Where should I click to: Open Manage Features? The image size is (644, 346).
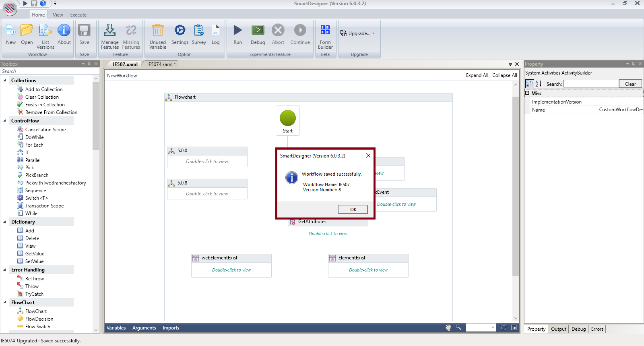[110, 30]
